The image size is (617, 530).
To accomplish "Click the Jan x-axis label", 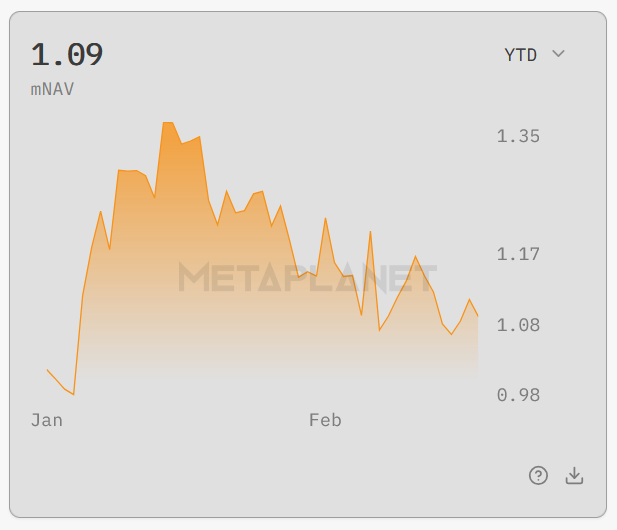I will click(x=47, y=420).
